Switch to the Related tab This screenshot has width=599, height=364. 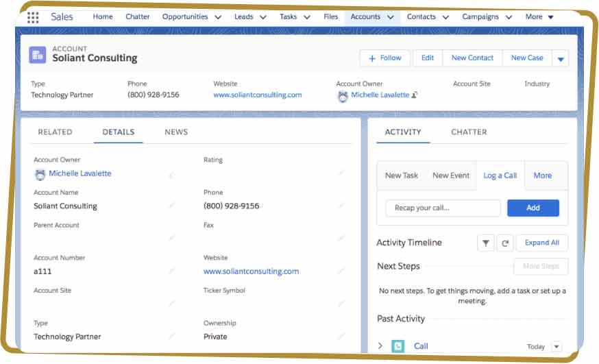click(55, 132)
